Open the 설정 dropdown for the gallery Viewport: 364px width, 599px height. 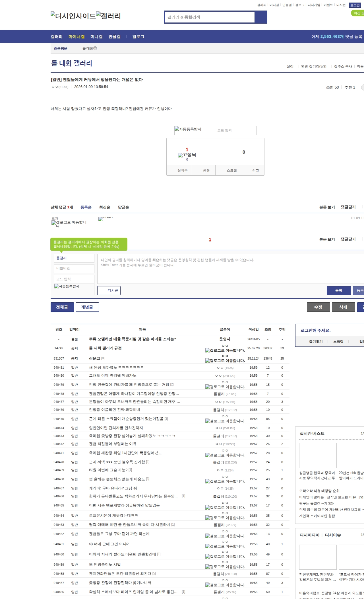tap(290, 66)
